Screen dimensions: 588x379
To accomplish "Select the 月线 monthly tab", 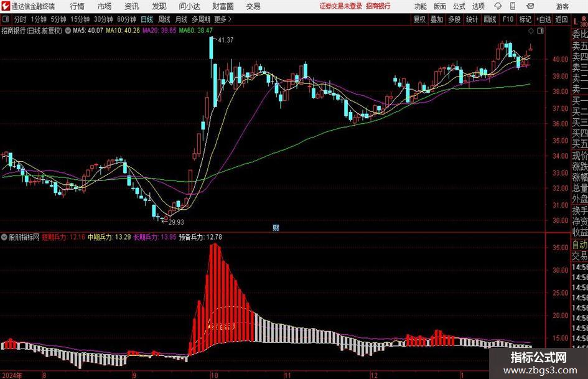I will coord(181,19).
